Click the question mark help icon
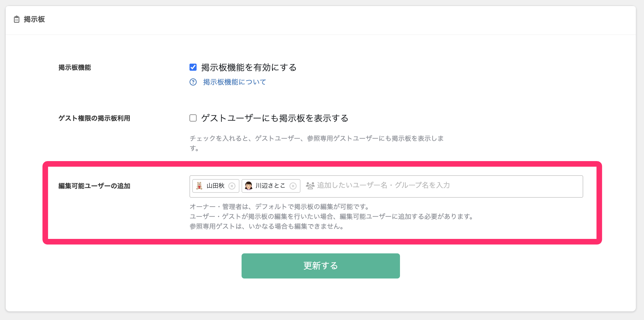The height and width of the screenshot is (320, 644). (x=193, y=82)
